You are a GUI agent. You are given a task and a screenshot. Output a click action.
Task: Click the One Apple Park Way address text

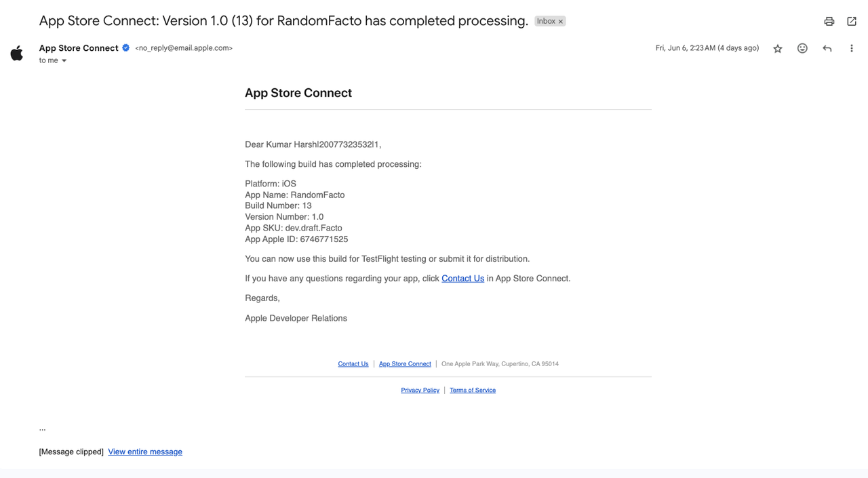pyautogui.click(x=500, y=364)
